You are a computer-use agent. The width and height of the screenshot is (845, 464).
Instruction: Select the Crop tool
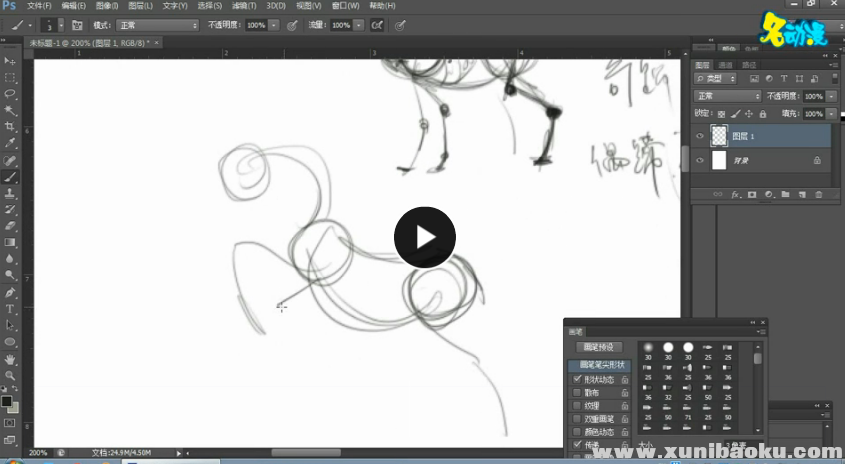[x=10, y=127]
